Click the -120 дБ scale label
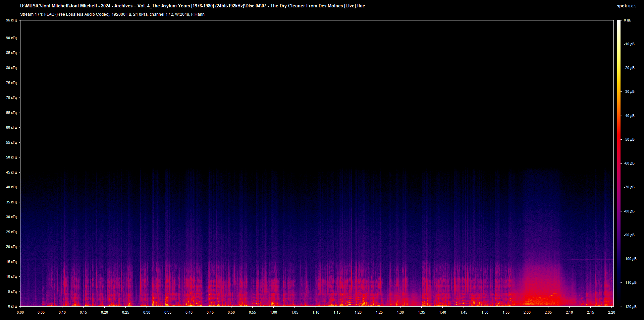This screenshot has height=320, width=644. (630, 307)
